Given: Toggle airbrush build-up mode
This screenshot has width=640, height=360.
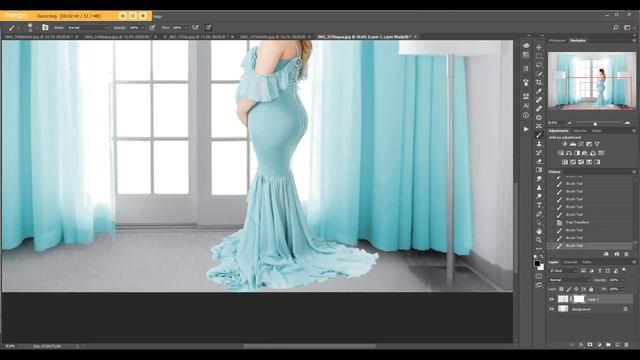Looking at the screenshot, I should coord(196,28).
